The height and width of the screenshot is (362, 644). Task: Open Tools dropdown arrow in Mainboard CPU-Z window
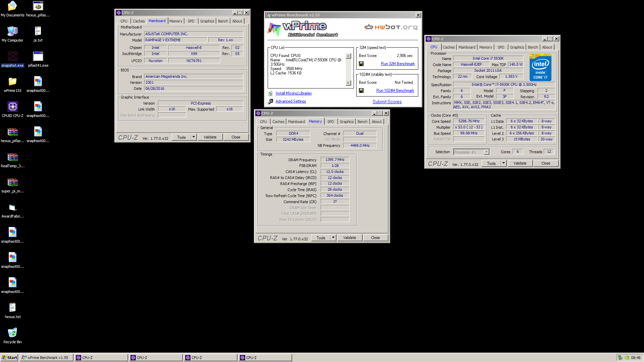[194, 137]
